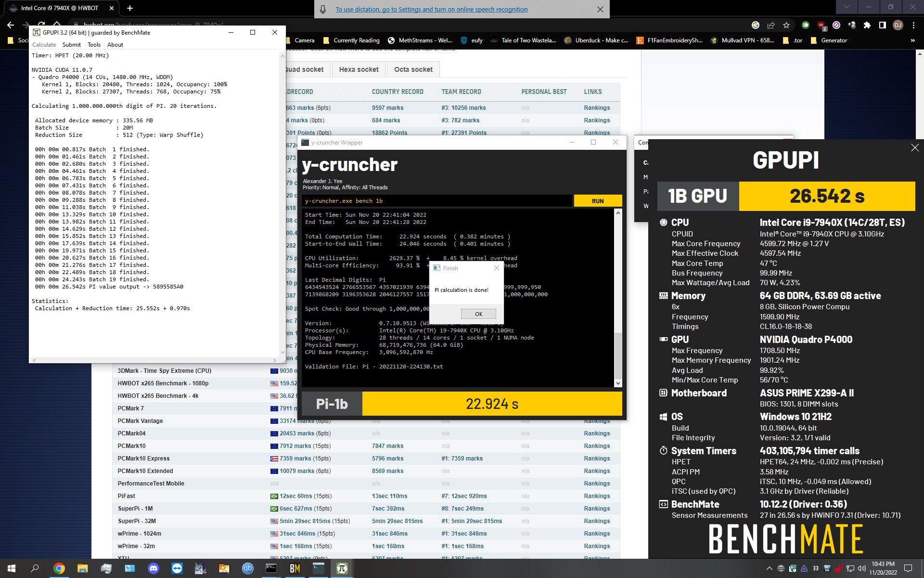Open Calculate menu in GPUPI window

point(44,45)
